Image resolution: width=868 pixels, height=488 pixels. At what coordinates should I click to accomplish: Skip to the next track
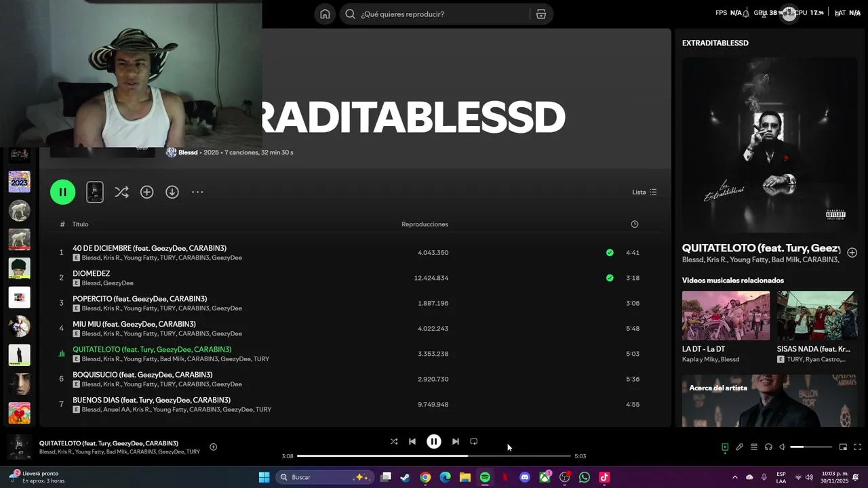click(455, 441)
